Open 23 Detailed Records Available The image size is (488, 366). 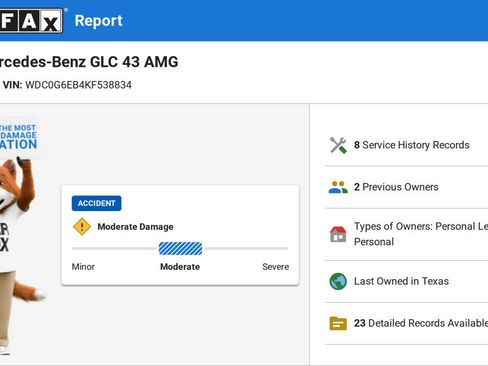coord(407,323)
